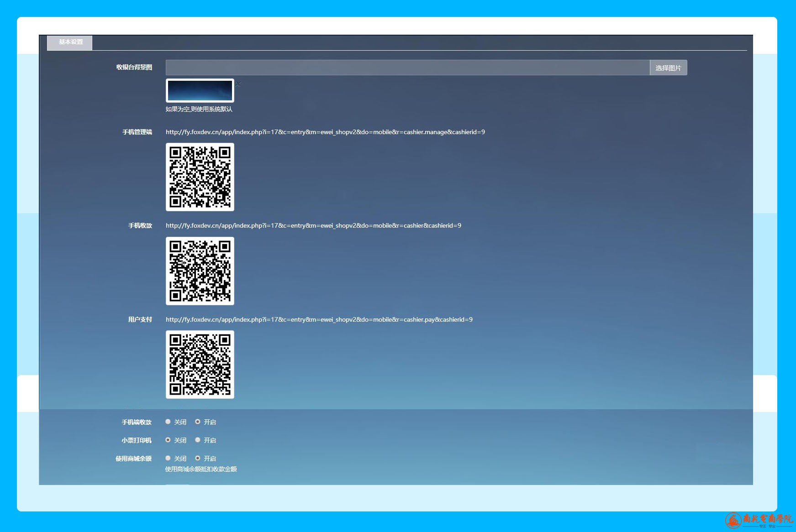Set 小票打印机 to 关闭

168,440
